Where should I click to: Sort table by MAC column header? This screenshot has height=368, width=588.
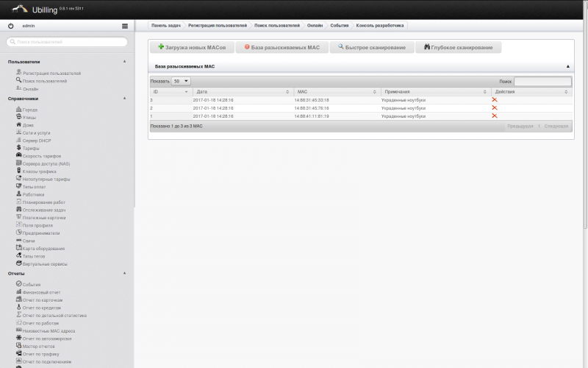[337, 91]
